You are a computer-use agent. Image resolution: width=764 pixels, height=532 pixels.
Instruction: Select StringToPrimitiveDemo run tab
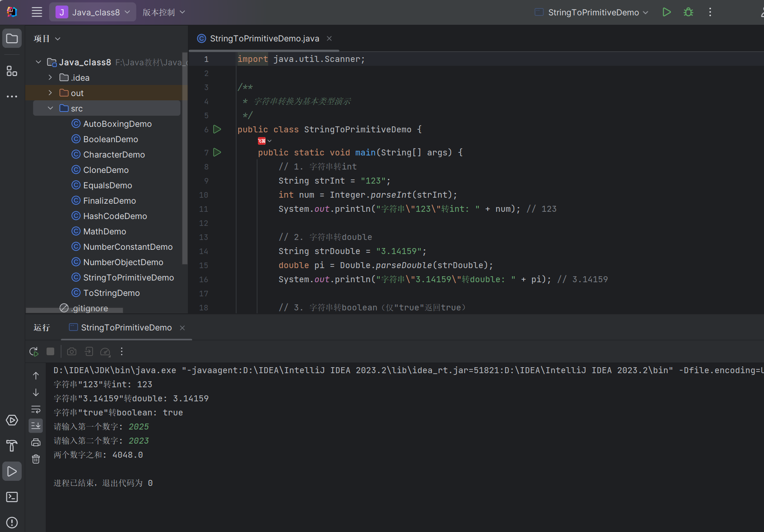(126, 327)
